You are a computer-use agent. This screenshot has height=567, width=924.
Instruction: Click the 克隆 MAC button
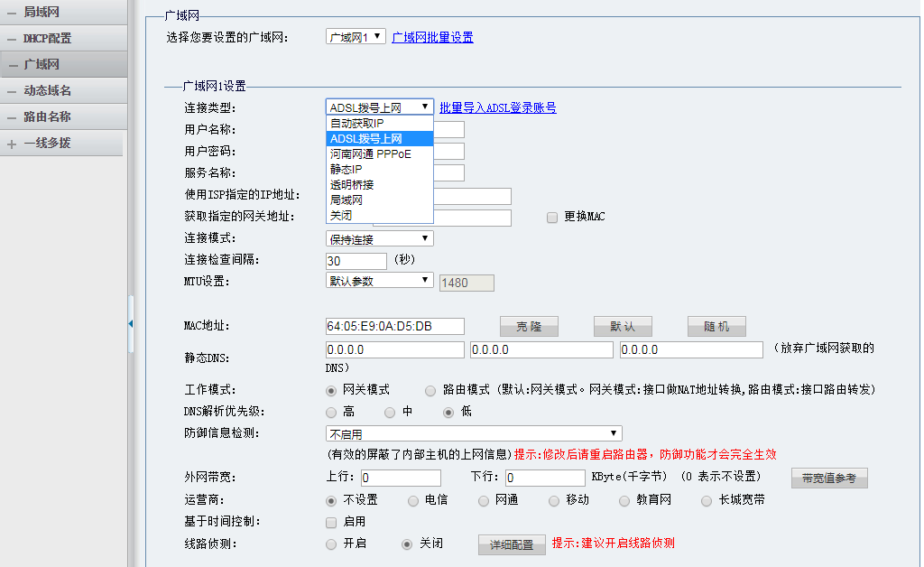[x=529, y=327]
